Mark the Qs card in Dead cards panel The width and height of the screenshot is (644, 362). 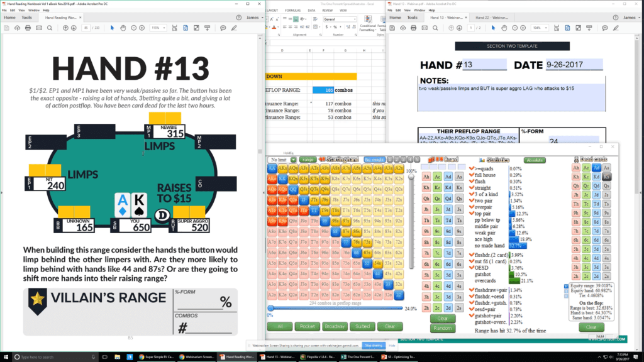pos(607,186)
